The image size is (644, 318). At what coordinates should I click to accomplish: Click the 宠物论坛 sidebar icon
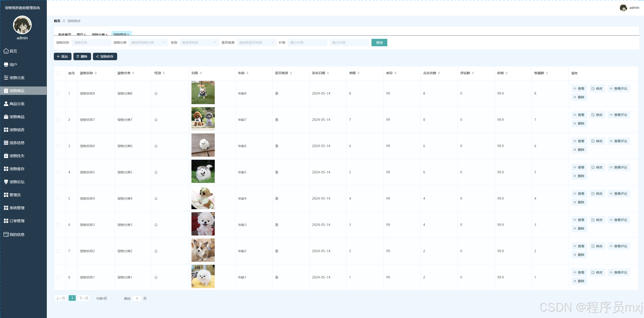[6, 182]
